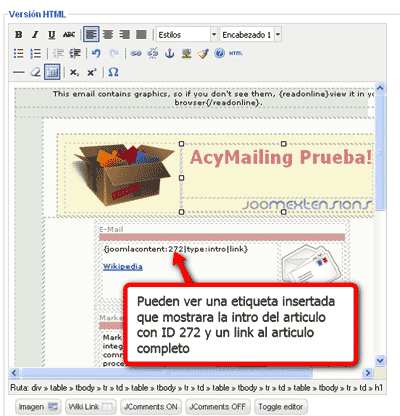400x416 pixels.
Task: Click the envelope image in the email body
Action: click(x=311, y=264)
